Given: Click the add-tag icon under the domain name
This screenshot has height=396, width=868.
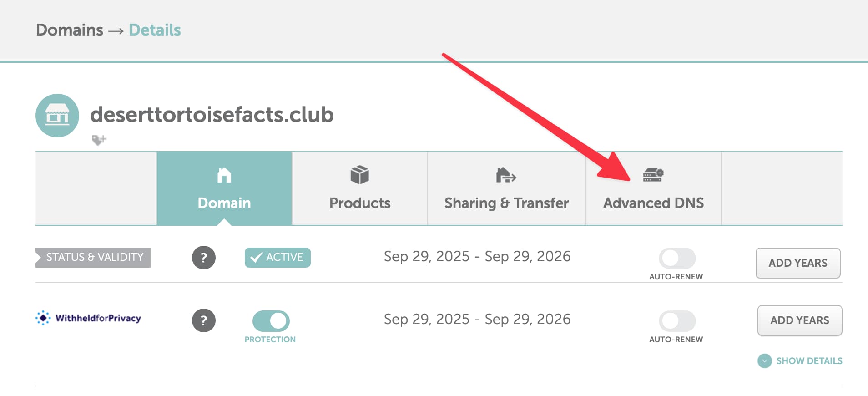Looking at the screenshot, I should pyautogui.click(x=99, y=140).
